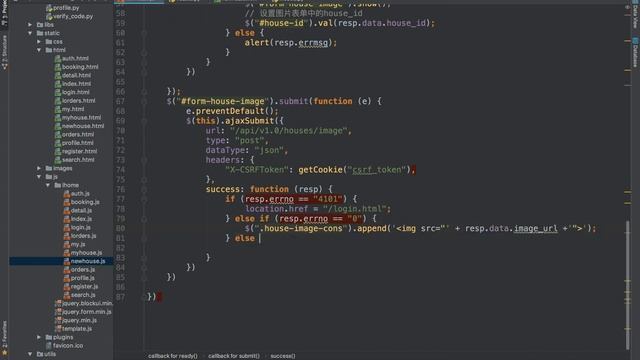Collapse the js folder arrow
The height and width of the screenshot is (360, 640).
tap(39, 177)
